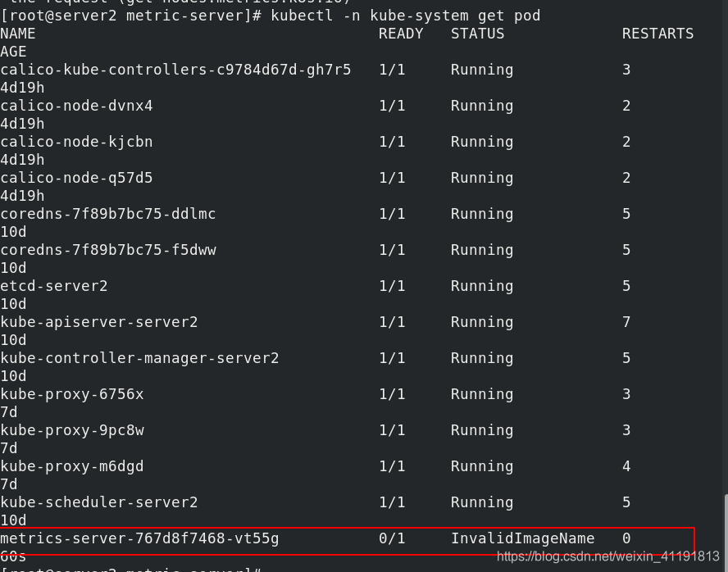Image resolution: width=728 pixels, height=572 pixels.
Task: Select pod name kube-controller-manager-server2
Action: click(139, 359)
